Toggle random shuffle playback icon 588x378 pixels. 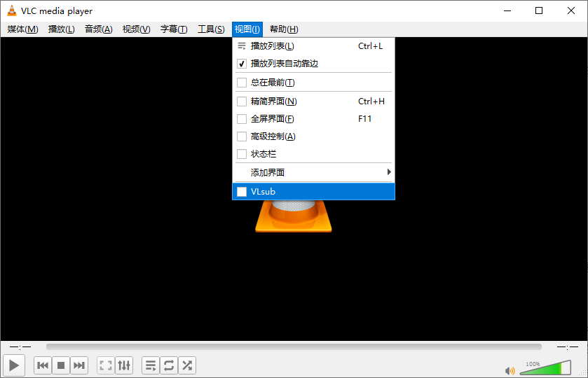(x=186, y=365)
